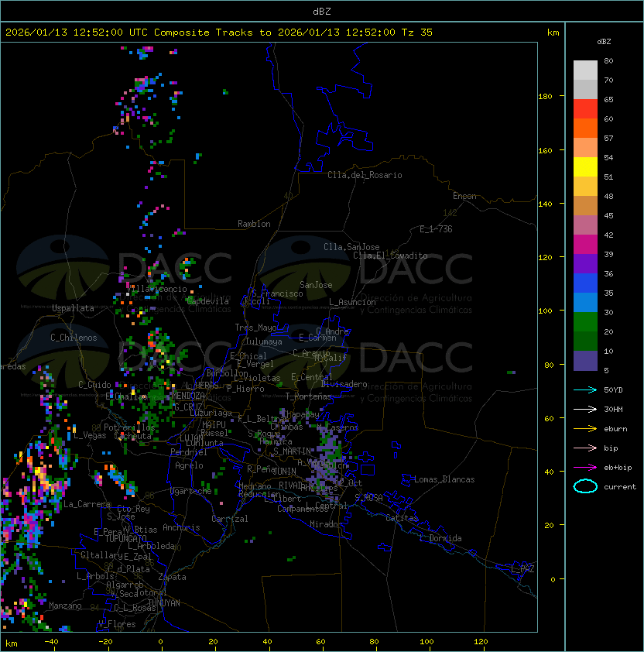Click the 120 km tick on bottom axis
This screenshot has width=644, height=652.
click(x=481, y=642)
